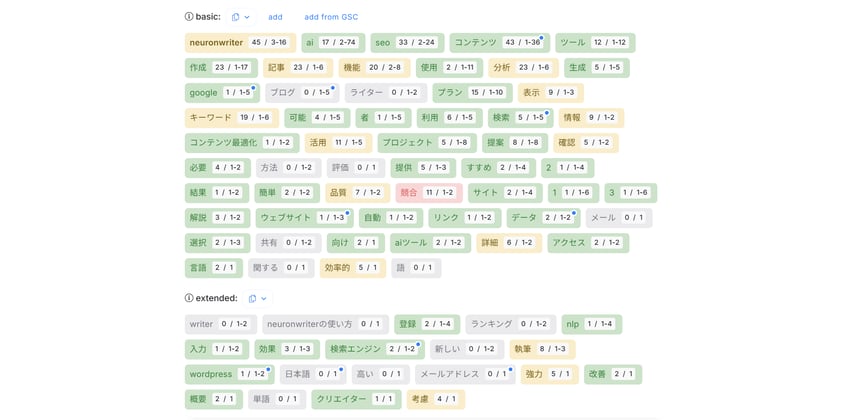Click the ブログ keyword chip

click(302, 93)
